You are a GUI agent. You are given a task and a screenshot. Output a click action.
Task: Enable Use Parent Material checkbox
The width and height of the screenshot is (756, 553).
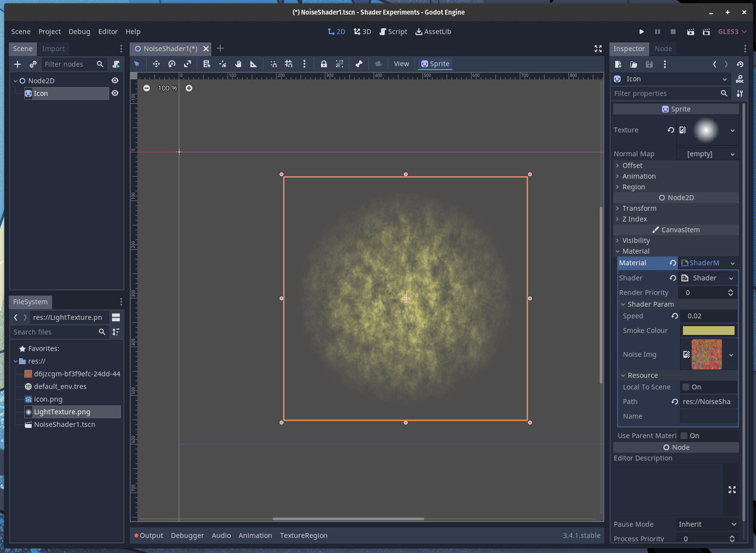point(684,436)
